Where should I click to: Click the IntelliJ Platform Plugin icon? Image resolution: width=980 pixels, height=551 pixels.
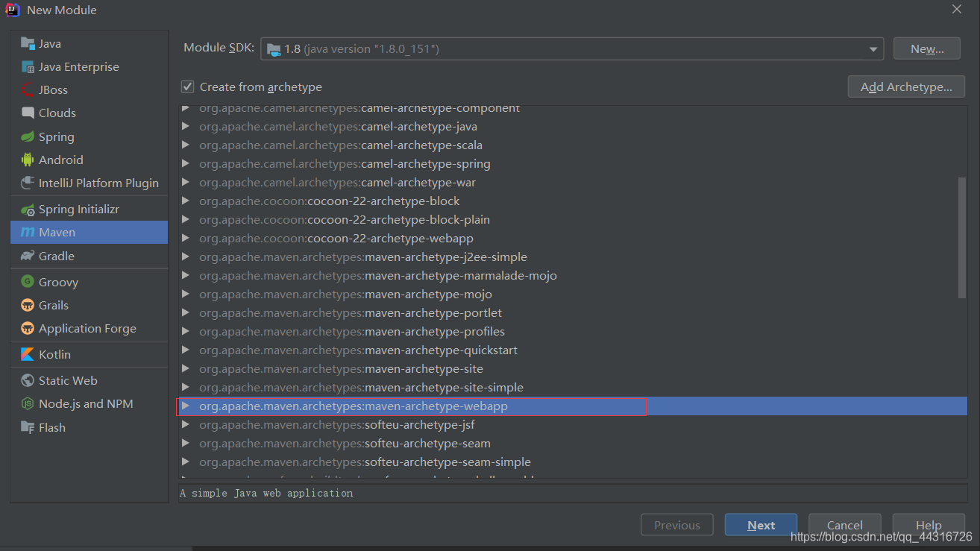point(28,183)
